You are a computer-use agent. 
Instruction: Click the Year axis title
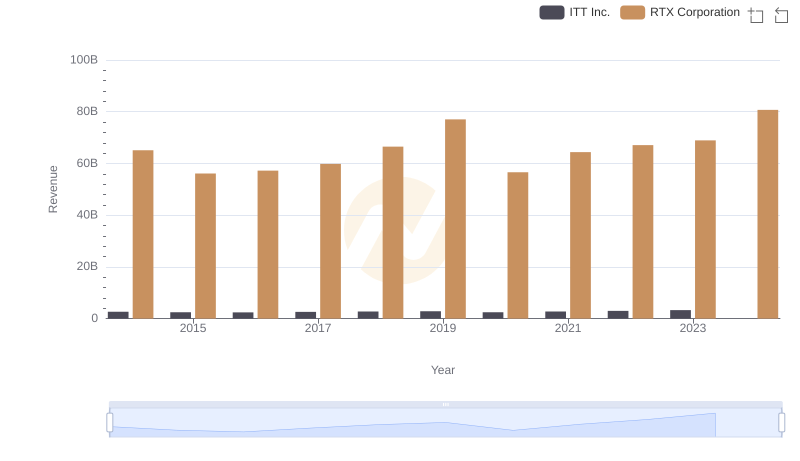(443, 370)
